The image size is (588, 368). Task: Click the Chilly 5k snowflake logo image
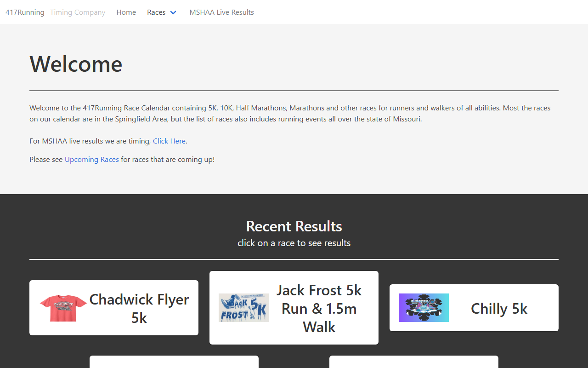[424, 308]
